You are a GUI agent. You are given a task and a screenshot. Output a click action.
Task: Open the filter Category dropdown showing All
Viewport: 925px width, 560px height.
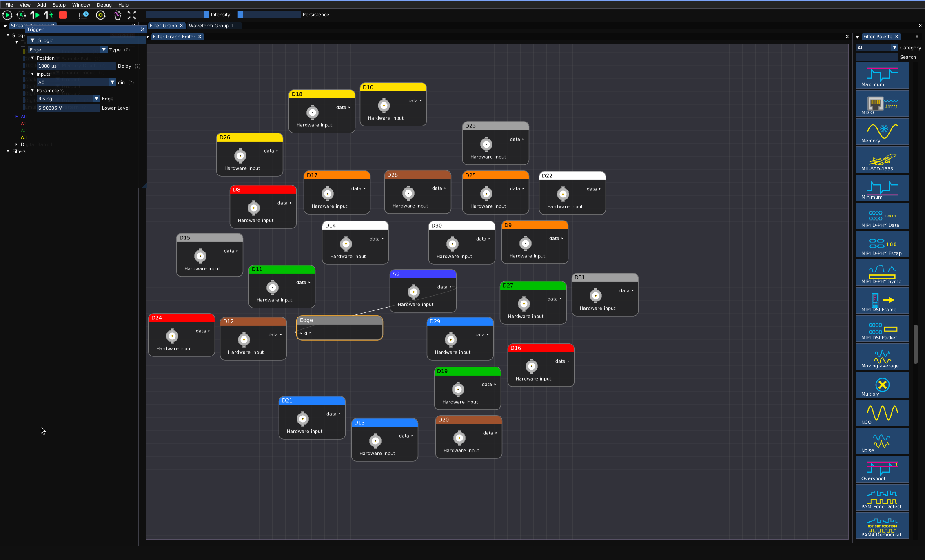pyautogui.click(x=877, y=48)
